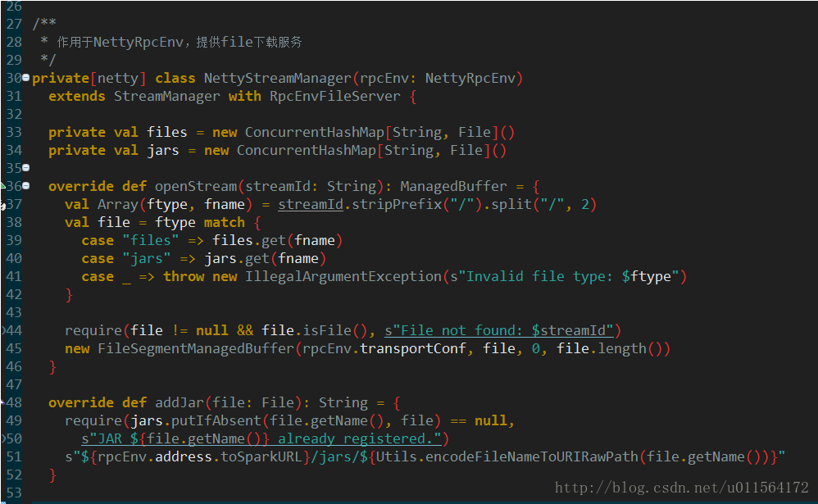This screenshot has width=818, height=504.
Task: Click the underlined streamId on line 37
Action: [x=311, y=205]
